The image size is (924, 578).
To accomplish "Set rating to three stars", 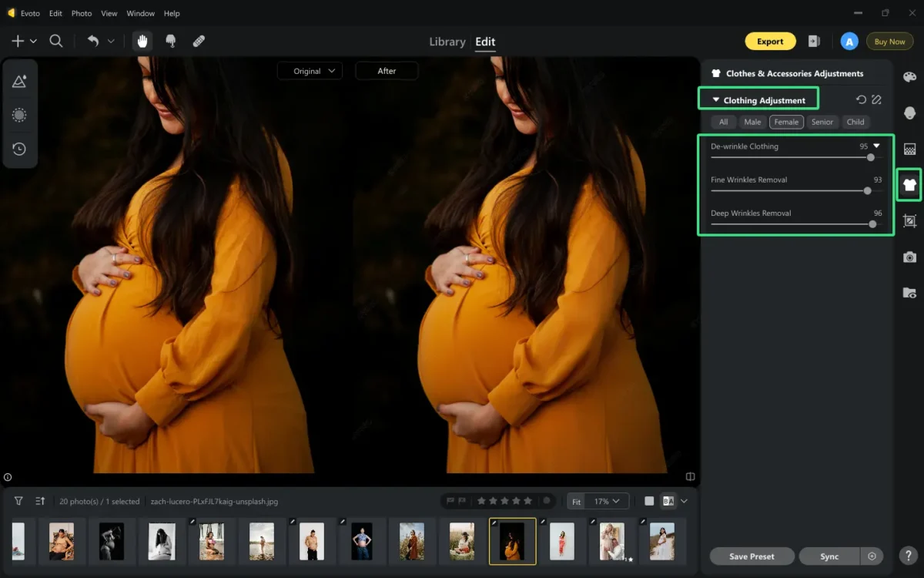I will pyautogui.click(x=504, y=501).
